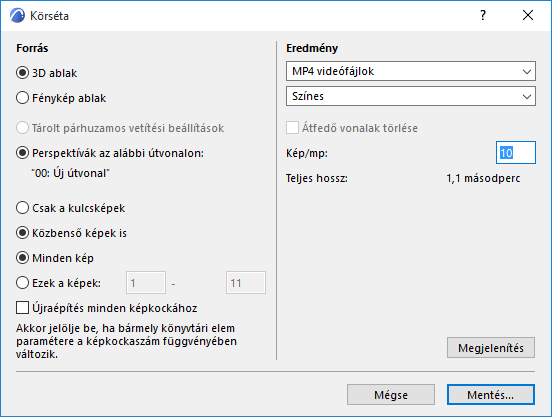Enable Újraépítés minden képkockához checkbox

(23, 308)
